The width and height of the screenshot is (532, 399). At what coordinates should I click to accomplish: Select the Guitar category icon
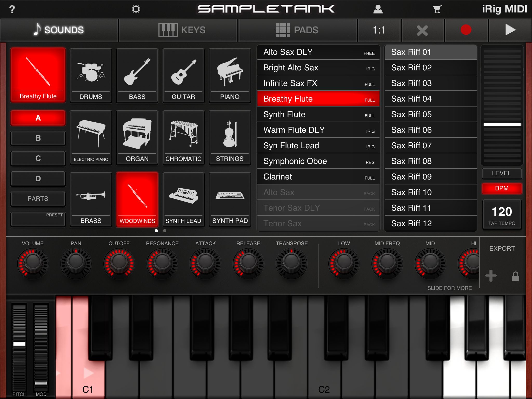coord(183,75)
